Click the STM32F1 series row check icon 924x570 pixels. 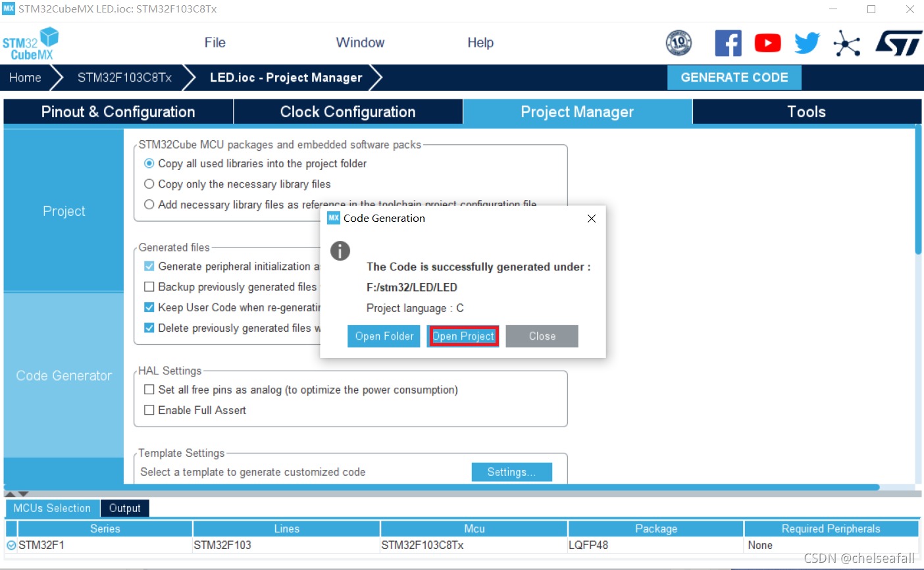(11, 545)
